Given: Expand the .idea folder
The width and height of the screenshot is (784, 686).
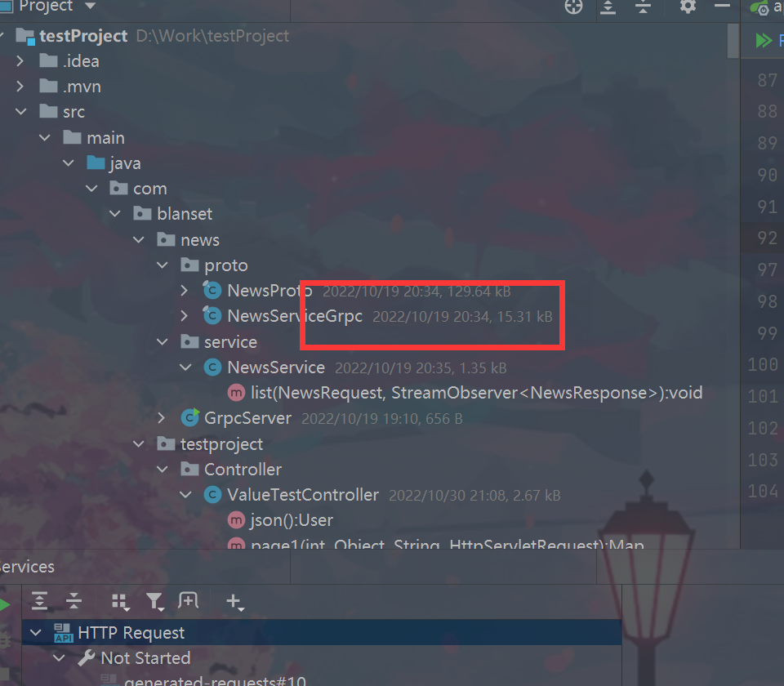Looking at the screenshot, I should [20, 61].
